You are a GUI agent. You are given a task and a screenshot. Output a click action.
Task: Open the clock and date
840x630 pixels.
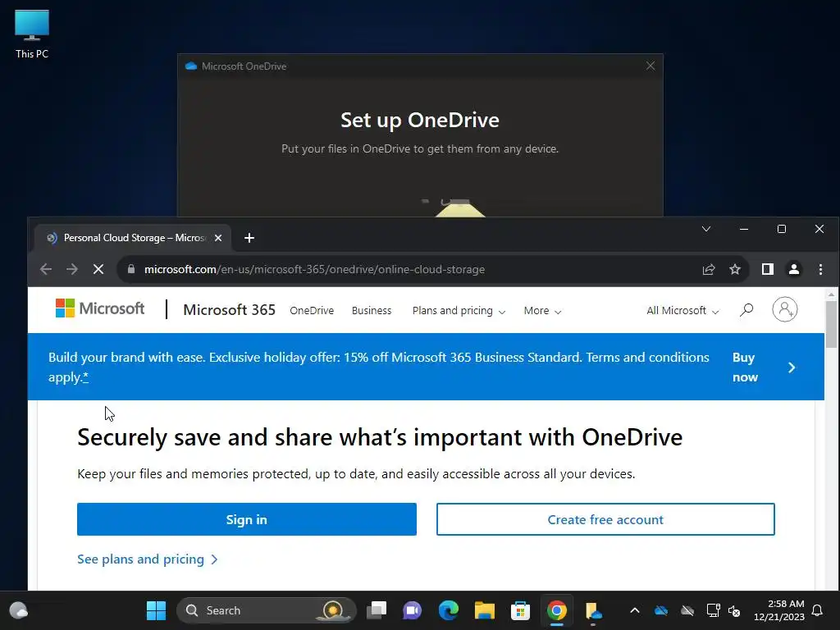779,610
